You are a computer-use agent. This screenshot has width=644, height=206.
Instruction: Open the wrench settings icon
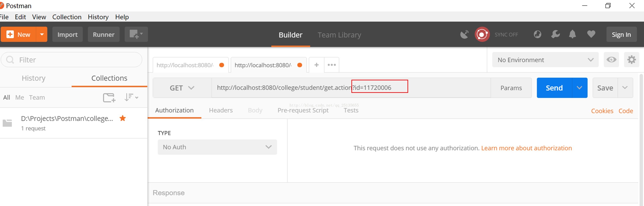555,34
